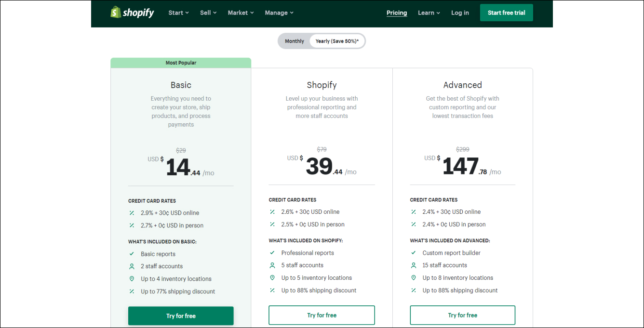This screenshot has width=644, height=328.
Task: Click percent icon in Shopify plan shipping discount
Action: pyautogui.click(x=272, y=290)
